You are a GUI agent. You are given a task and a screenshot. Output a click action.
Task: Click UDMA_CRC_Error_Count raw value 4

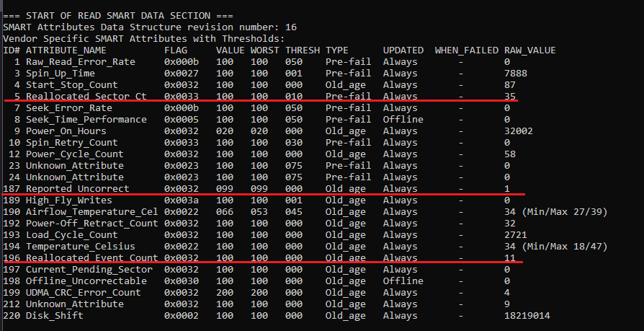click(x=507, y=292)
